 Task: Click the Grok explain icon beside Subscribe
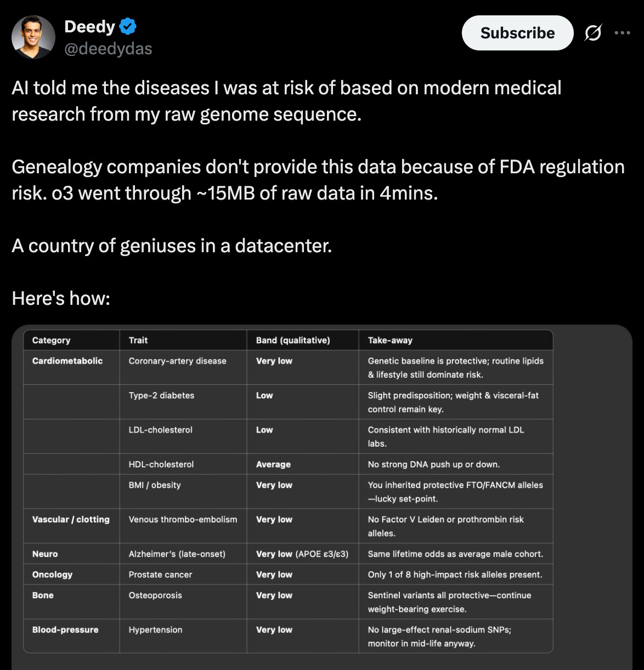[593, 33]
